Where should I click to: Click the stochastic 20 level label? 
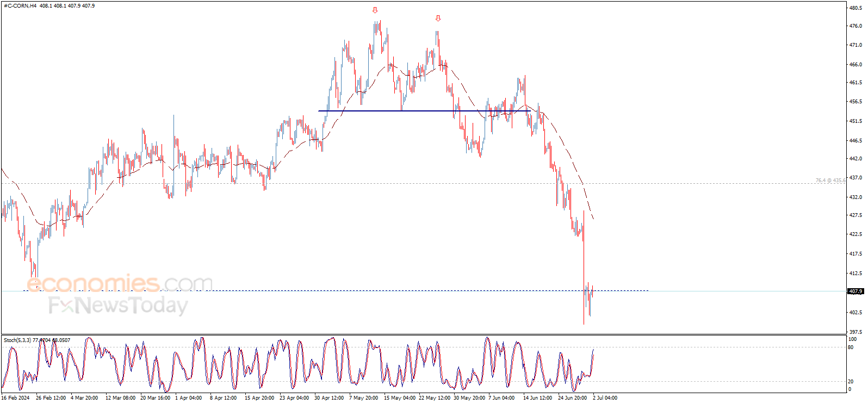(851, 382)
